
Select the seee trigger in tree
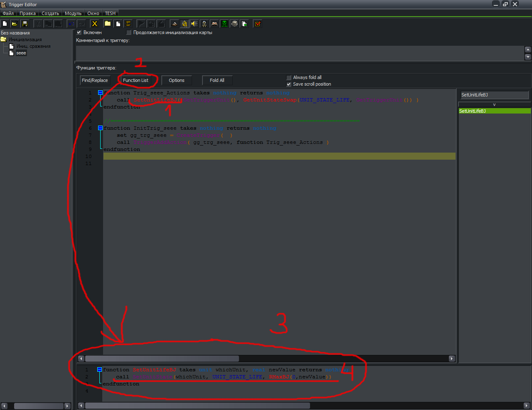(21, 53)
